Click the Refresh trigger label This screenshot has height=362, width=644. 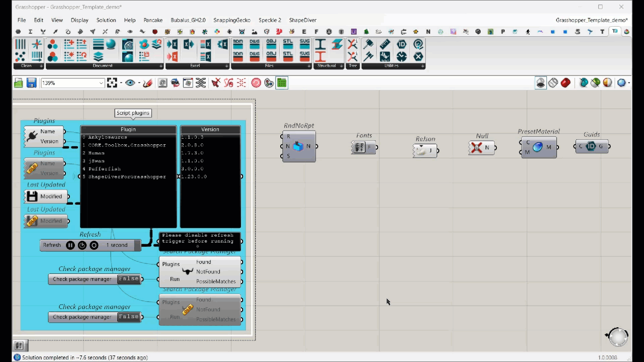tap(52, 245)
